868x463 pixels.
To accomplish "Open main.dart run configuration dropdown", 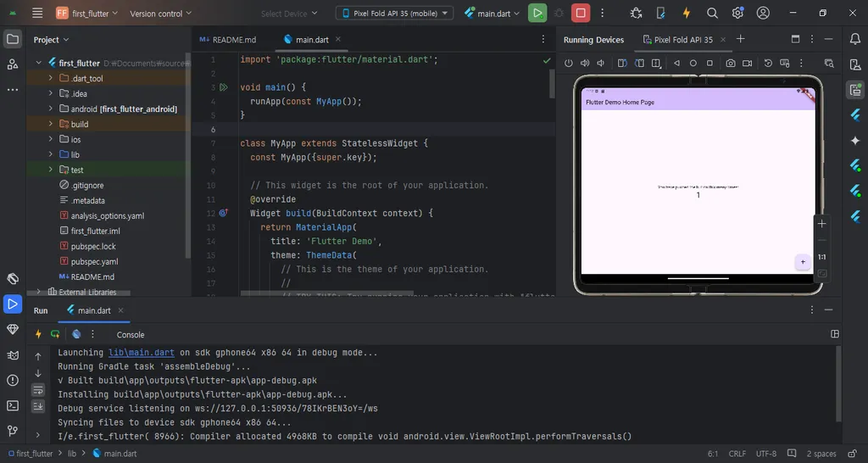I will click(492, 14).
